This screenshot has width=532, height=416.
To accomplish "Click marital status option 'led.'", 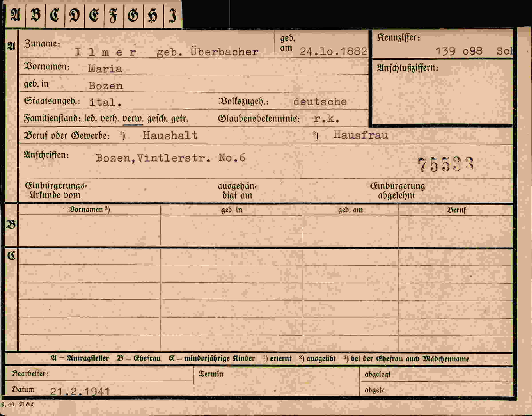I will tap(90, 119).
